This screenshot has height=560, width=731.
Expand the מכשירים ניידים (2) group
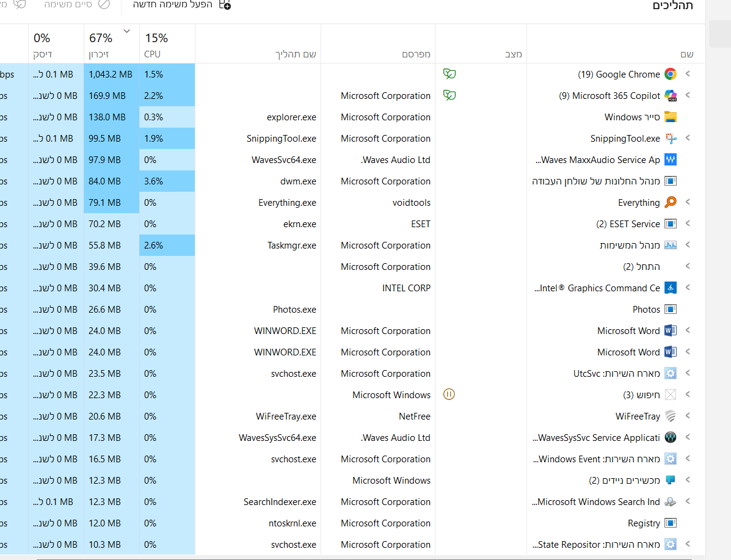pyautogui.click(x=688, y=480)
